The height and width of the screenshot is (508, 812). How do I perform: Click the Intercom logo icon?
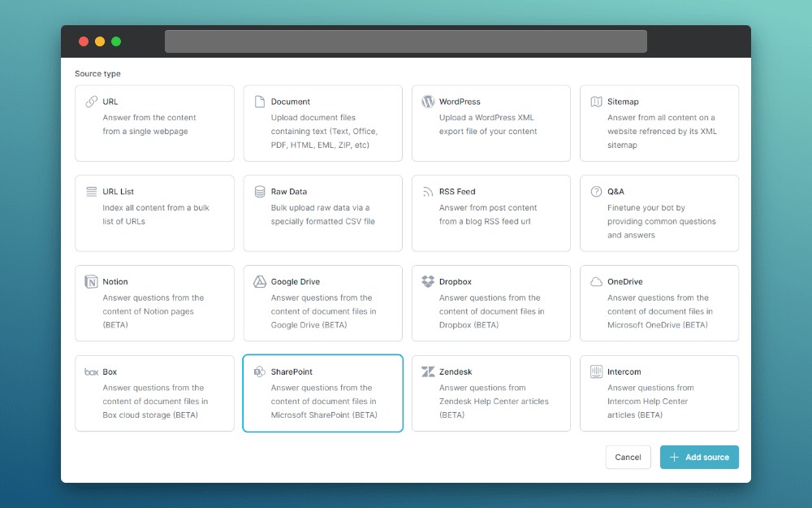click(x=596, y=372)
